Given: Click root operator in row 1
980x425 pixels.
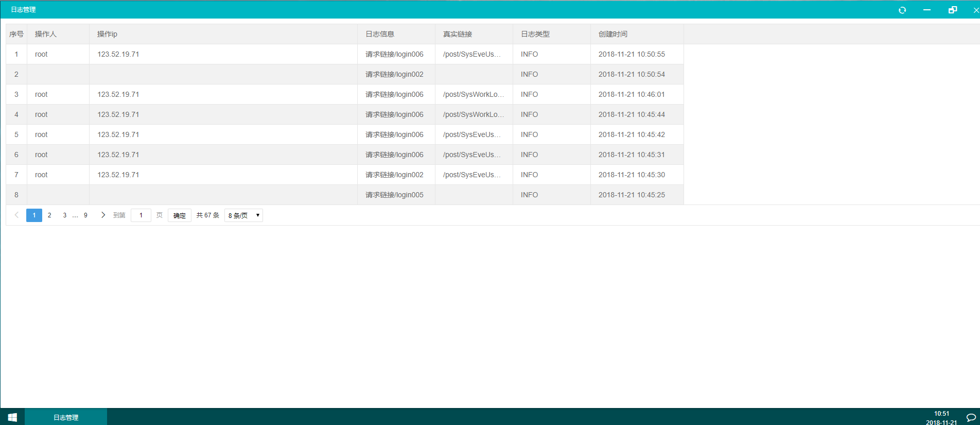Looking at the screenshot, I should (41, 54).
